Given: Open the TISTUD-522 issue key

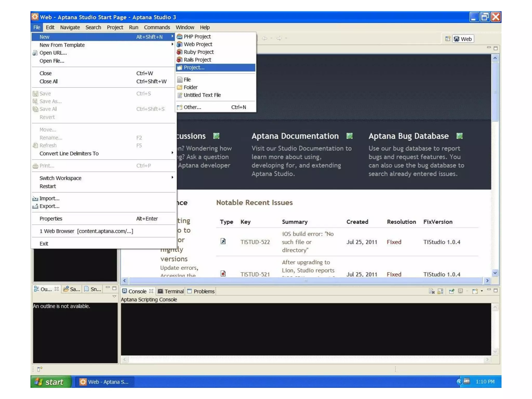Looking at the screenshot, I should click(x=255, y=242).
